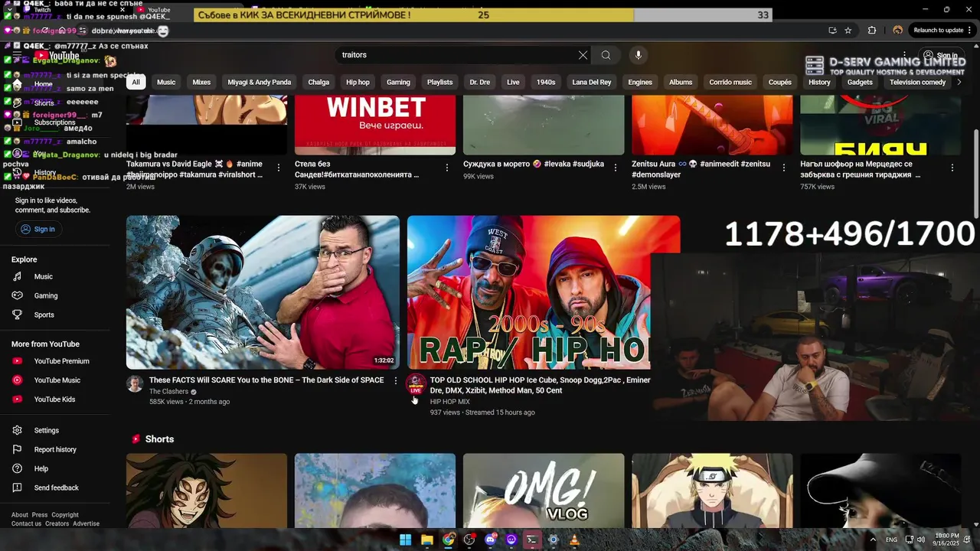This screenshot has height=551, width=980.
Task: Open the About footer link
Action: pyautogui.click(x=20, y=515)
